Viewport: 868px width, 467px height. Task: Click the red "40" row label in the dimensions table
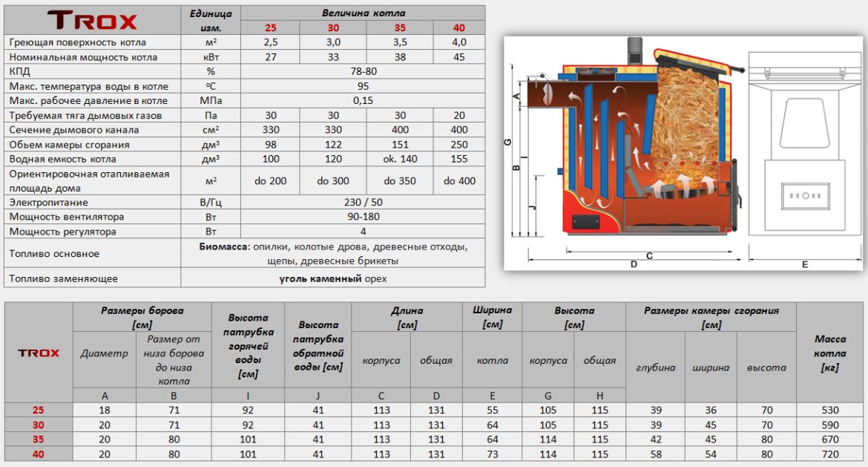click(x=38, y=454)
